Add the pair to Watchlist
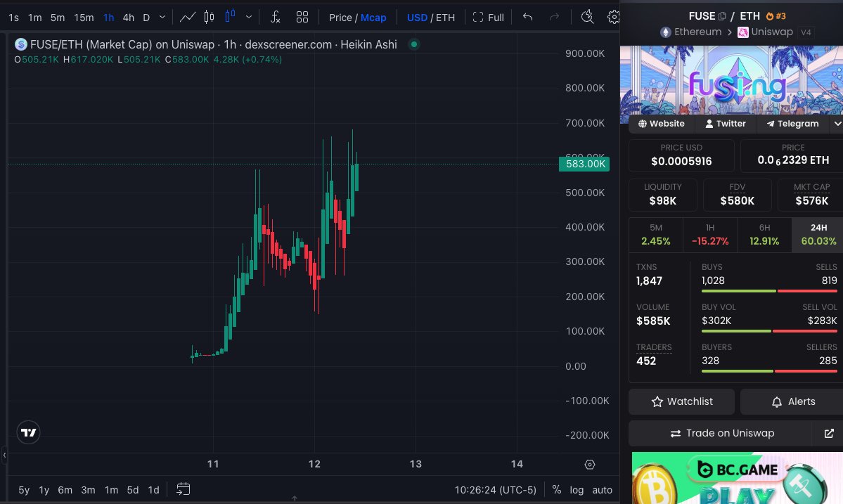 681,401
